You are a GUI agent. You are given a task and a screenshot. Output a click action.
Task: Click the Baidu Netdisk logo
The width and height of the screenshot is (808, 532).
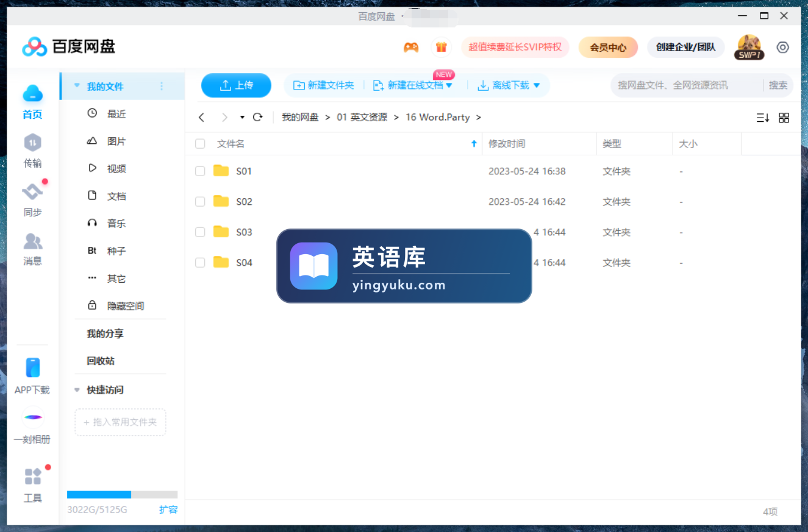tap(68, 46)
